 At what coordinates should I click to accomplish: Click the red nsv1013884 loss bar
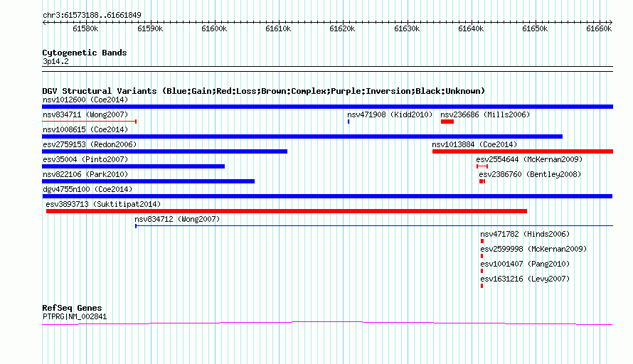pos(523,151)
